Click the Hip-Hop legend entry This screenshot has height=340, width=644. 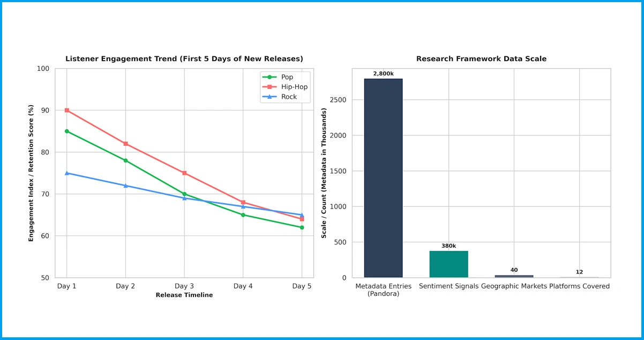tap(284, 87)
